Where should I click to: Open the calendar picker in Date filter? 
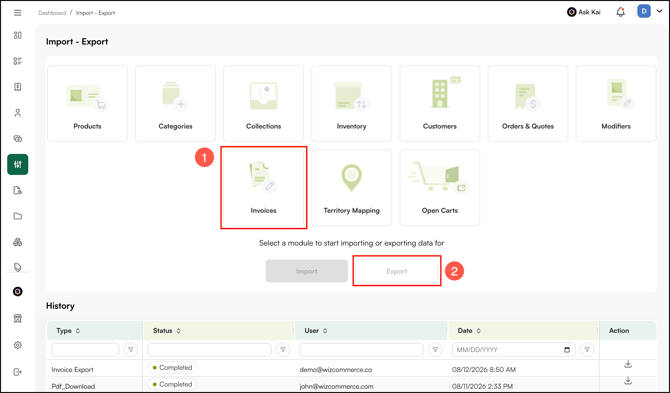pos(567,350)
